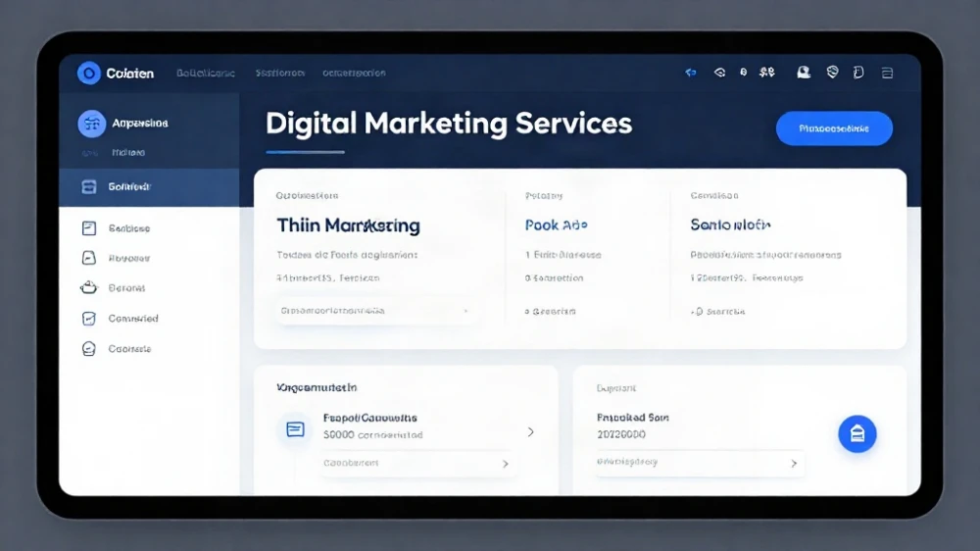Click the small round badge icon in top bar
The image size is (980, 551).
tap(743, 73)
